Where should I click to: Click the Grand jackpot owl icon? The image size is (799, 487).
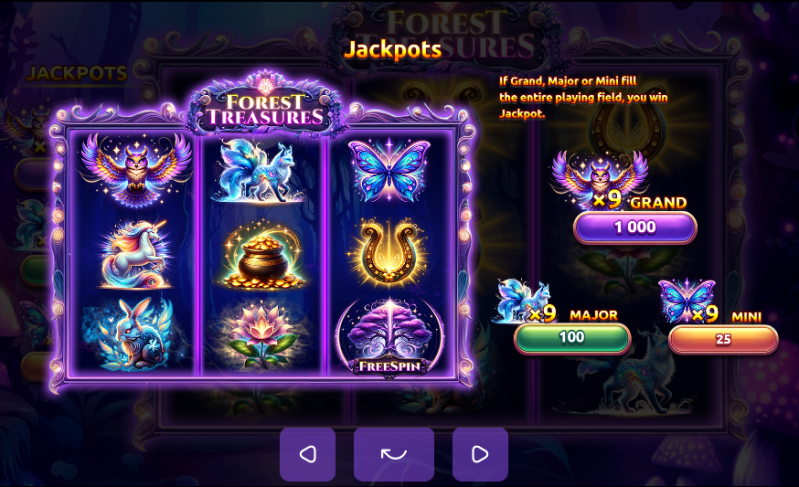coord(599,179)
